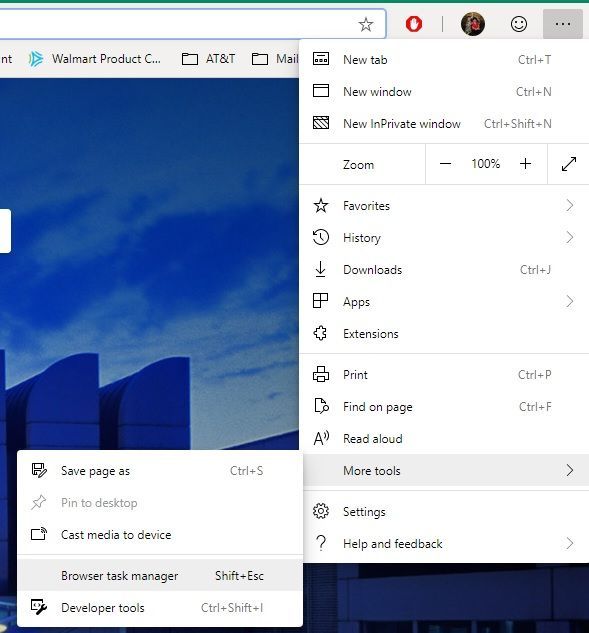Viewport: 589px width, 633px height.
Task: Open Help and feedback entry
Action: pos(444,543)
